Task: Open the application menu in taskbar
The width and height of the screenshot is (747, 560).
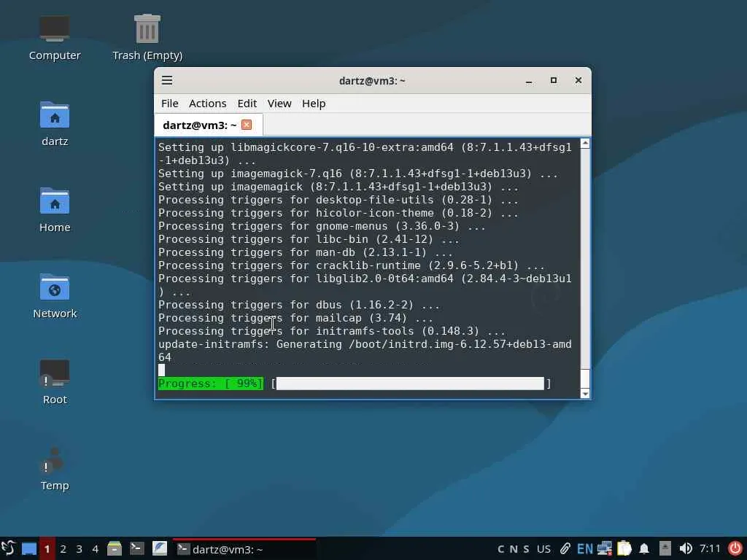Action: [x=9, y=548]
